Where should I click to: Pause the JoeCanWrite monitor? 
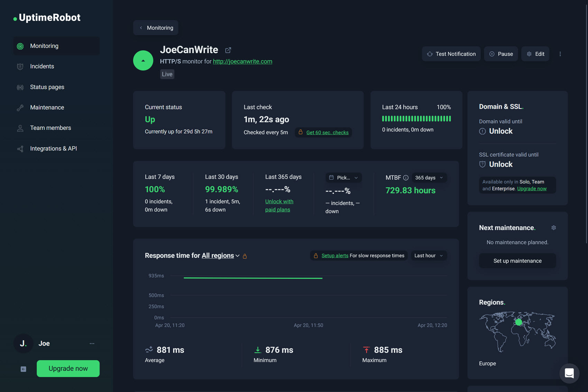pyautogui.click(x=501, y=54)
